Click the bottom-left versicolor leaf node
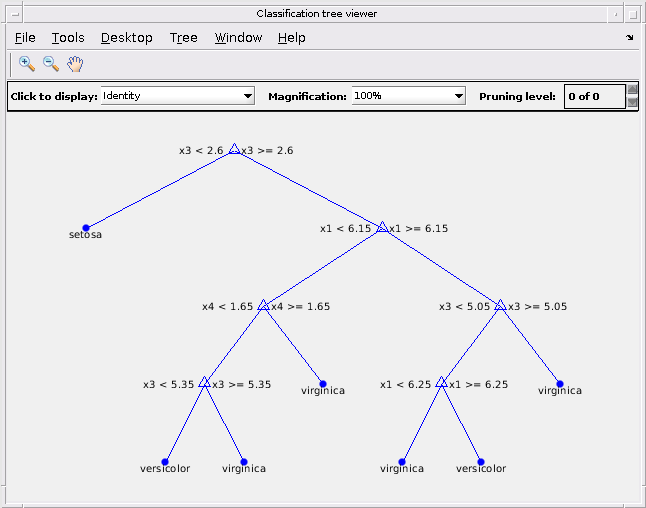Viewport: 646px width, 508px height. pyautogui.click(x=165, y=462)
